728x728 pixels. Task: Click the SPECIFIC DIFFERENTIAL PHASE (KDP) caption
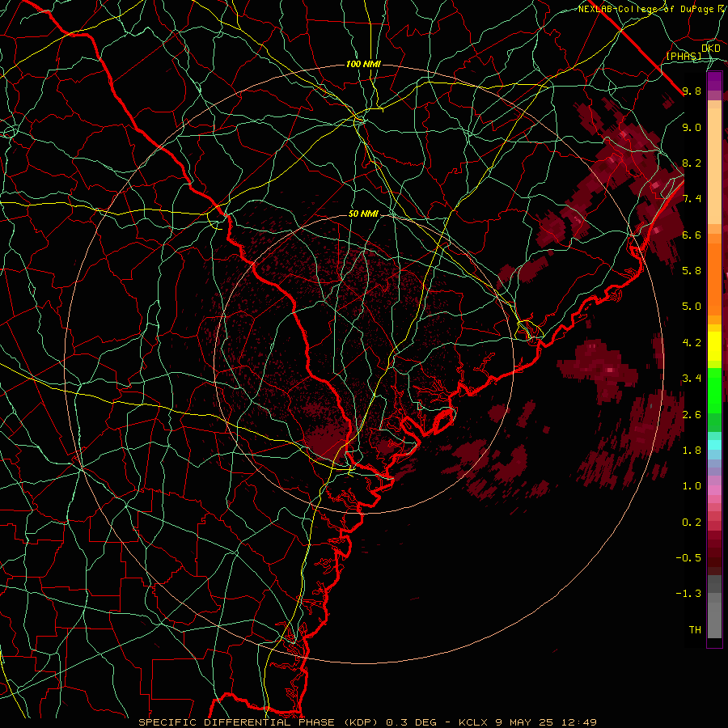[260, 722]
